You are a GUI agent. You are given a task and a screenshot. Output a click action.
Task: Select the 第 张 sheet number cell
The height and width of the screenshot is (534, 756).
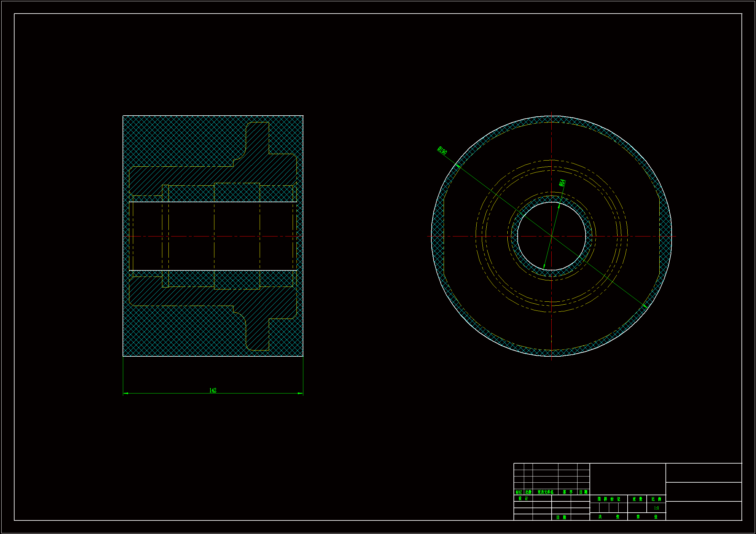coord(647,517)
